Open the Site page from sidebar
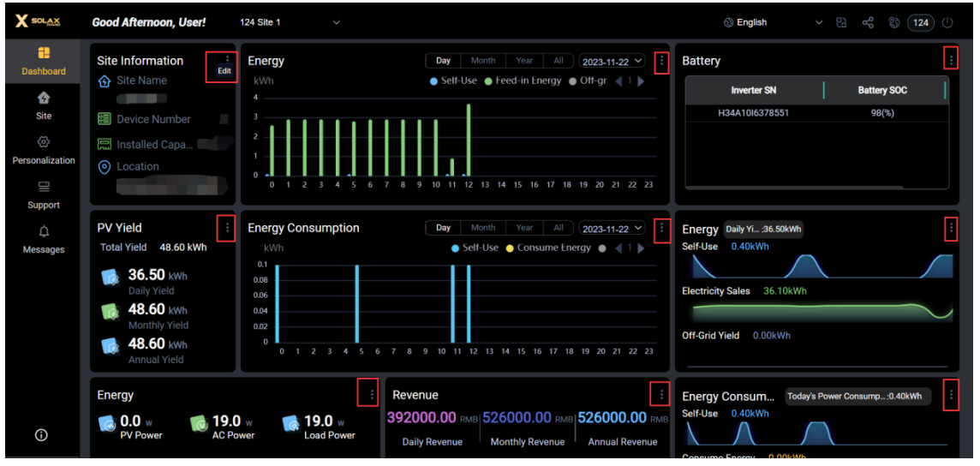This screenshot has height=466, width=980. [44, 105]
